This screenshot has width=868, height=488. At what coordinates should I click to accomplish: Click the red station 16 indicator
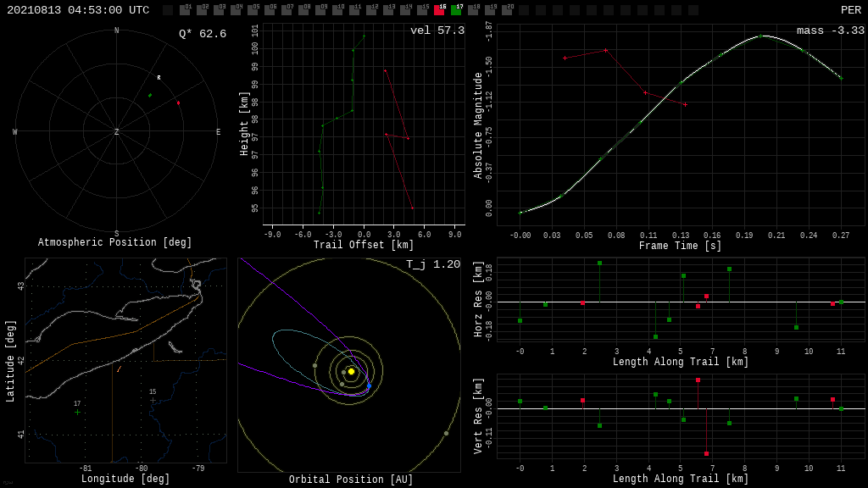click(x=439, y=9)
